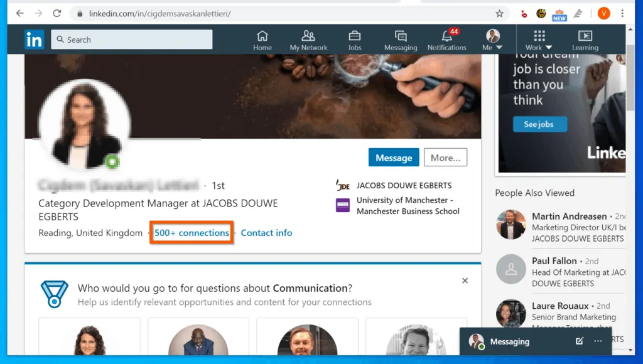Open the 500+ connections link
Image resolution: width=643 pixels, height=364 pixels.
pyautogui.click(x=192, y=233)
